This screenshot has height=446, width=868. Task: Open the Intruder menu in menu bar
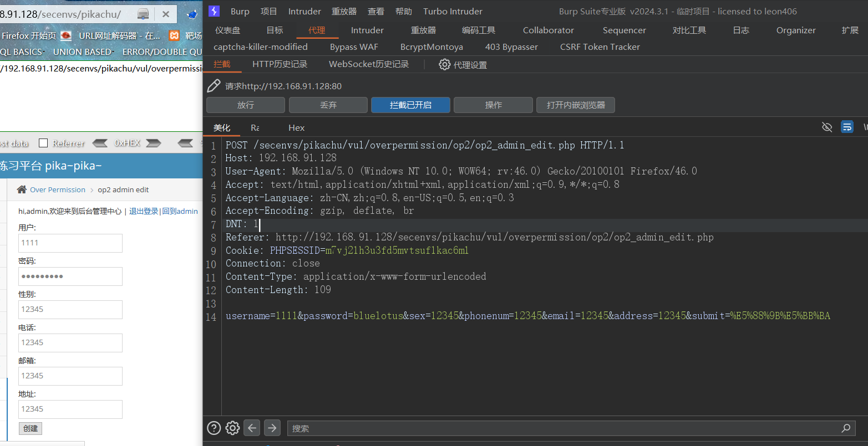coord(304,11)
